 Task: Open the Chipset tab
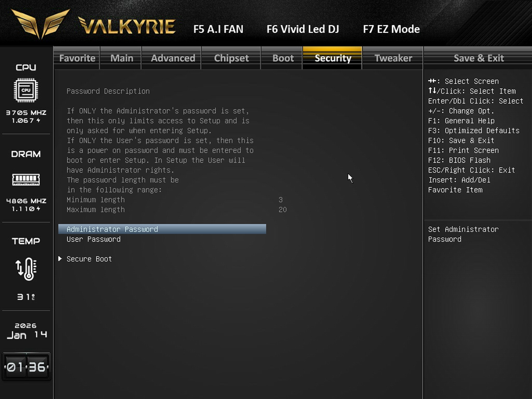pos(231,58)
